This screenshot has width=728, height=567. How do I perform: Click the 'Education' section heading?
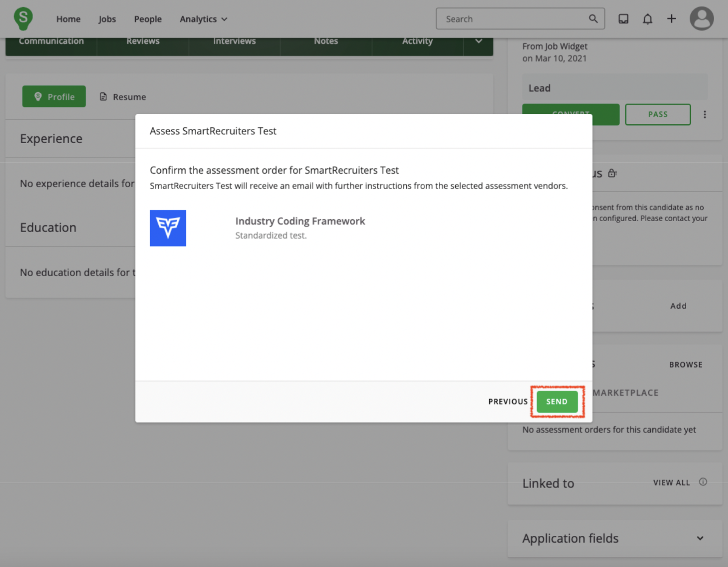[x=48, y=228]
